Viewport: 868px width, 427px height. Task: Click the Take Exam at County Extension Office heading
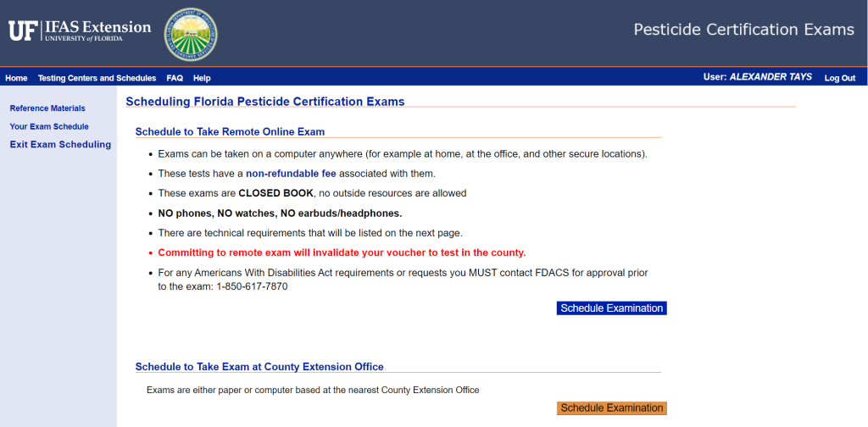[259, 367]
